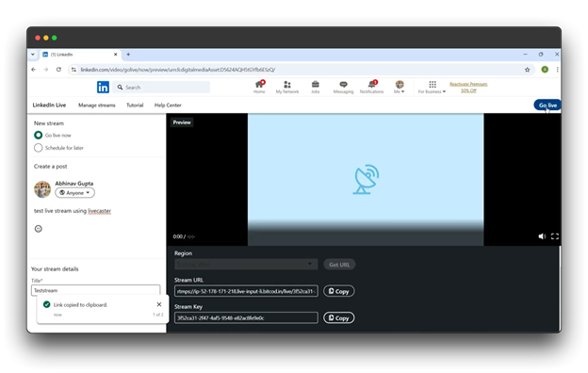The height and width of the screenshot is (373, 588).
Task: Open preview in fullscreen
Action: (555, 236)
